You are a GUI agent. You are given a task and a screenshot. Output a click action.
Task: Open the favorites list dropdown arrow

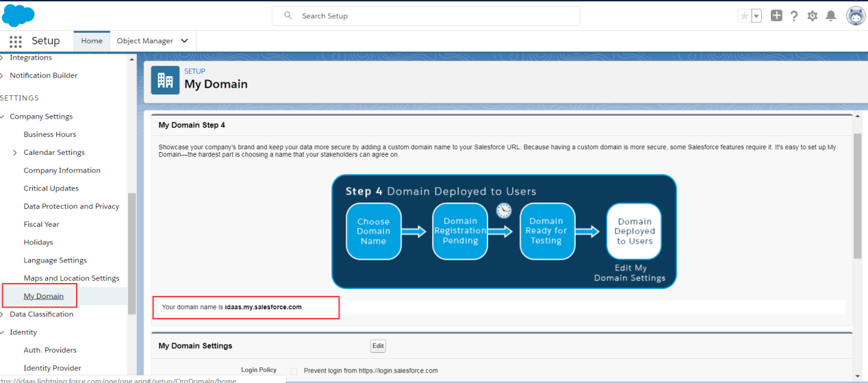[x=756, y=16]
